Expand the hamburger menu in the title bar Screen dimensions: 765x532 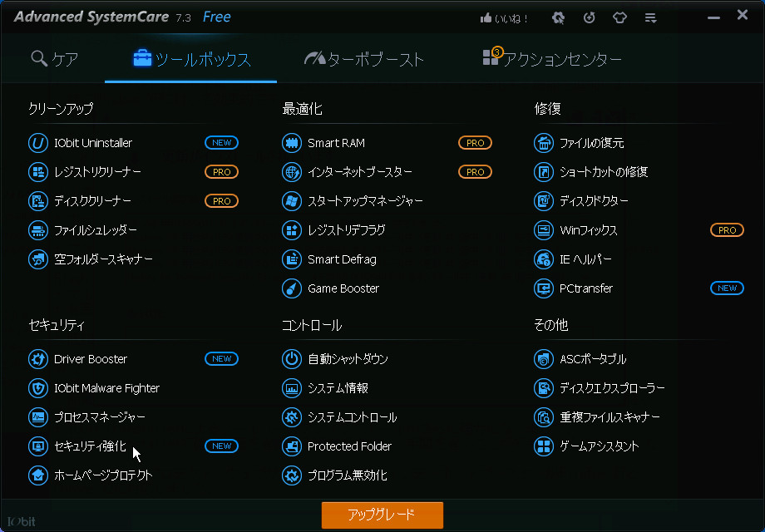point(650,16)
